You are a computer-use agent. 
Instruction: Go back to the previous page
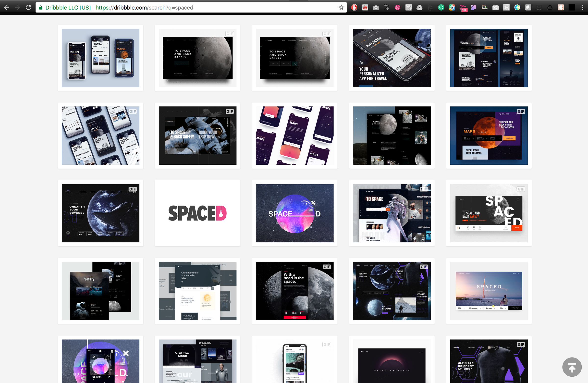tap(7, 7)
